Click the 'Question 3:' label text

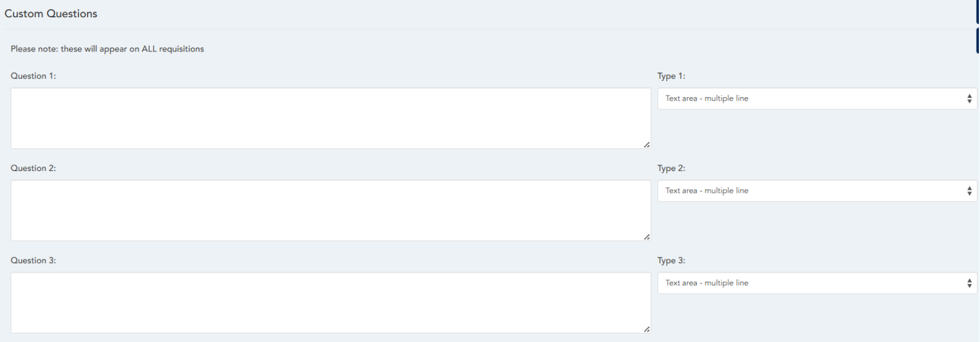point(33,260)
